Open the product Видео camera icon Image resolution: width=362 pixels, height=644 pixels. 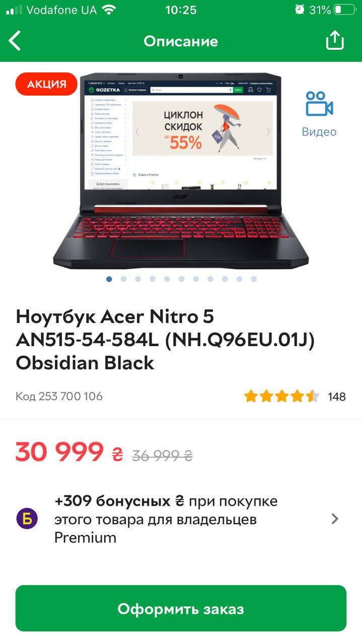click(319, 104)
